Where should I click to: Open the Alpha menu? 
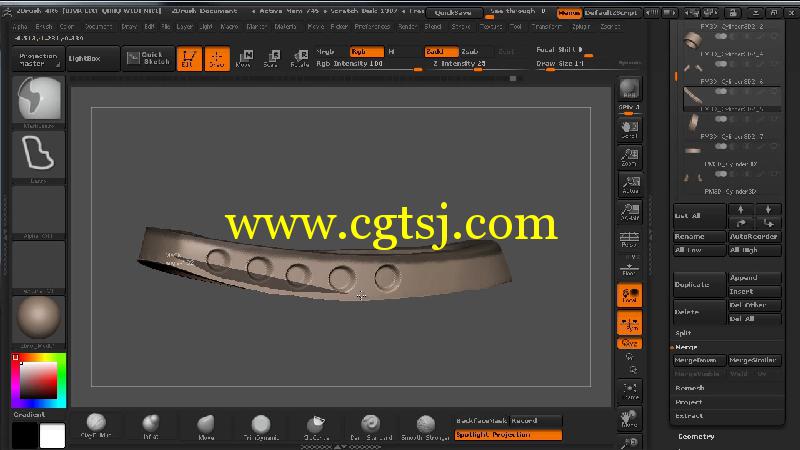click(20, 27)
